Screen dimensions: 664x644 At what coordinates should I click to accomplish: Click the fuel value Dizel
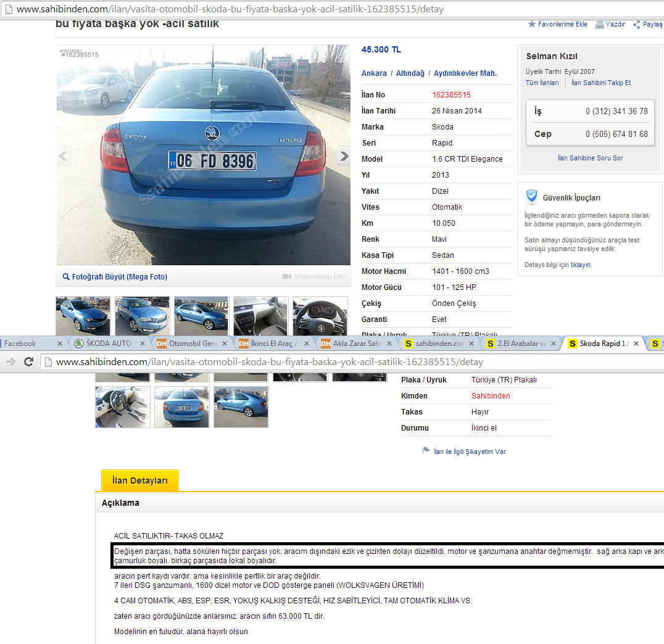pyautogui.click(x=441, y=191)
